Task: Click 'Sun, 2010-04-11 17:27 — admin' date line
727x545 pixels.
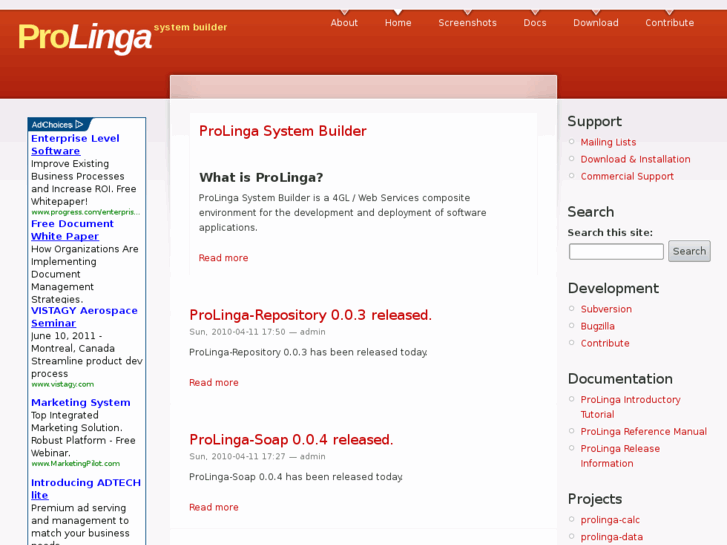Action: [x=257, y=457]
